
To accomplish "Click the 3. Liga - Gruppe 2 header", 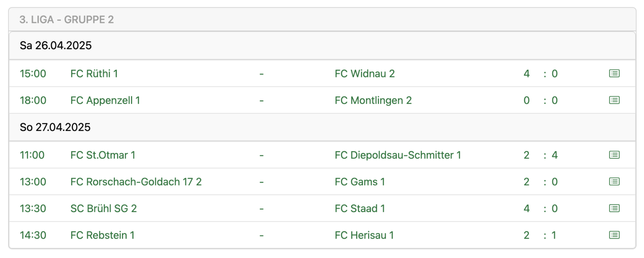I will (x=67, y=20).
